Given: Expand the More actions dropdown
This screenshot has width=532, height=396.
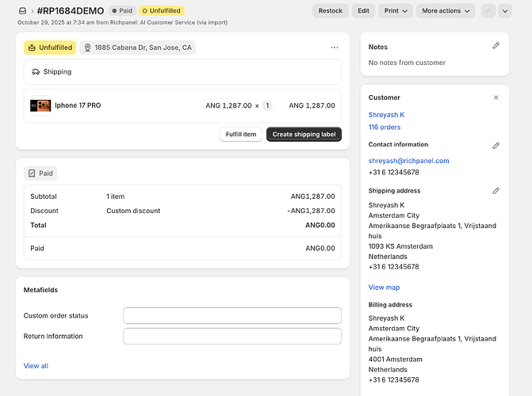Looking at the screenshot, I should coord(446,11).
